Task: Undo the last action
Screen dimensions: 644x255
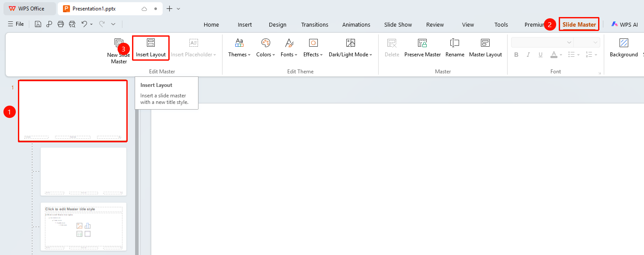Action: click(84, 24)
